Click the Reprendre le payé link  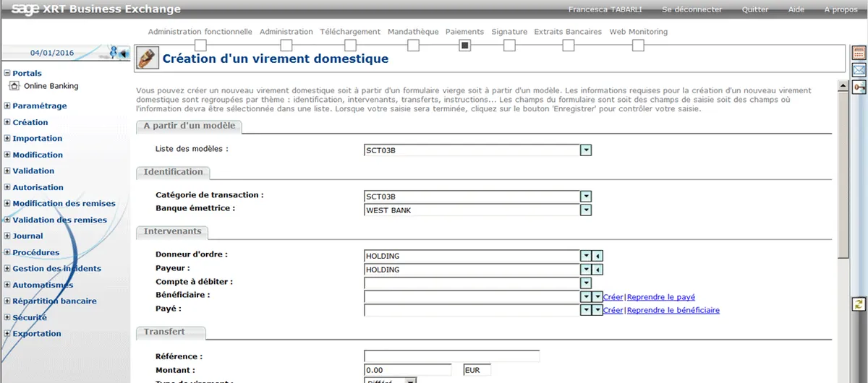(x=660, y=297)
